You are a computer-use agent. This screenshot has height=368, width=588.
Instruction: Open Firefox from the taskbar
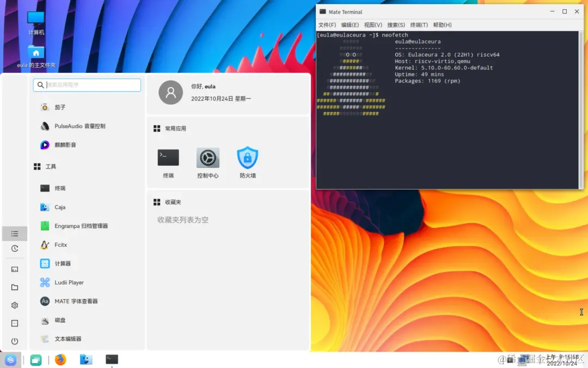tap(60, 360)
